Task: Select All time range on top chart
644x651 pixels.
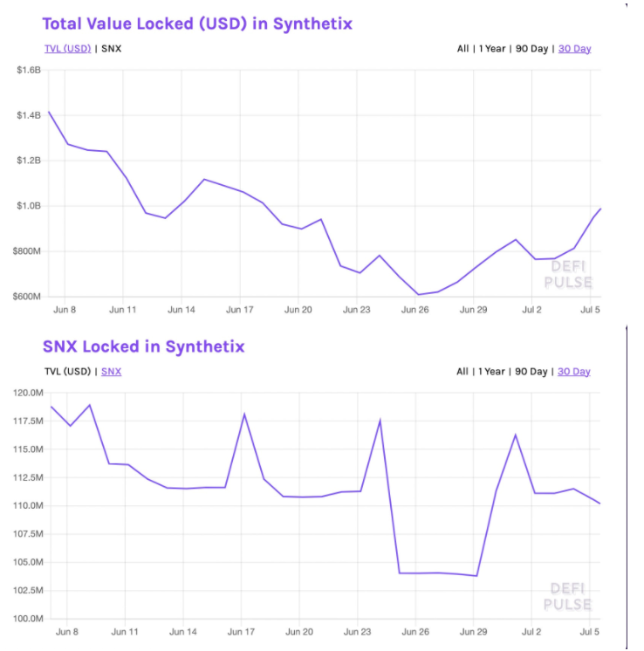Action: click(x=462, y=48)
